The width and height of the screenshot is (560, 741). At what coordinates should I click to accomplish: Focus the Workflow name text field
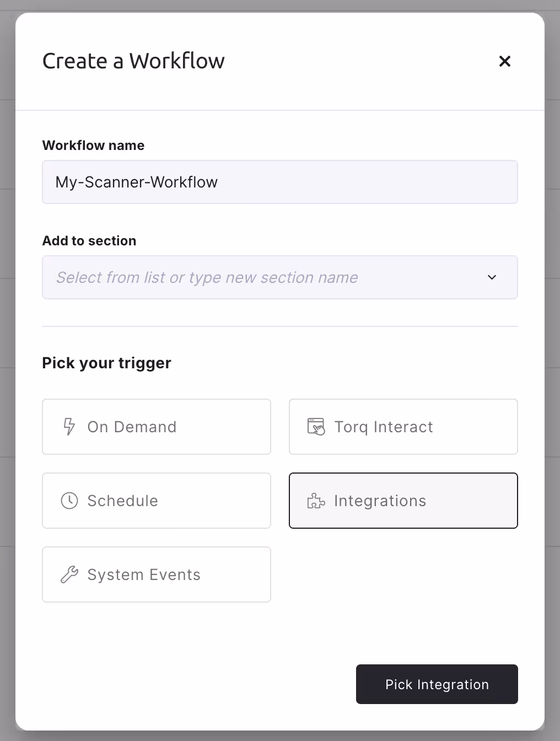pos(280,182)
